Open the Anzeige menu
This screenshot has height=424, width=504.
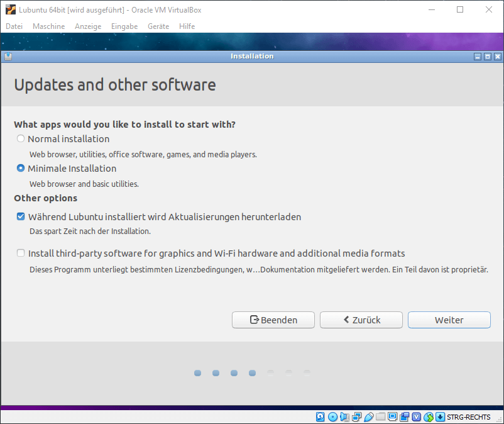pyautogui.click(x=88, y=26)
